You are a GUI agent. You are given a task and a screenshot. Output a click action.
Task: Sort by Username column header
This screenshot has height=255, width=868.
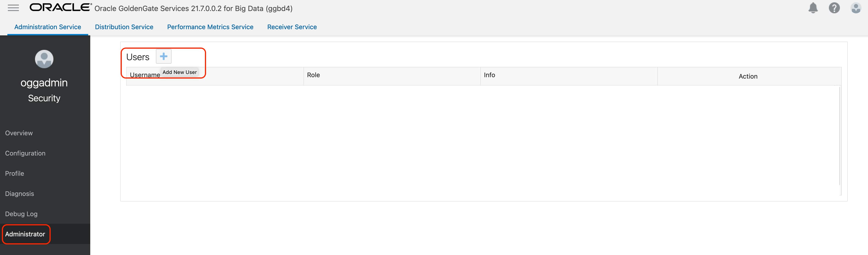[145, 75]
